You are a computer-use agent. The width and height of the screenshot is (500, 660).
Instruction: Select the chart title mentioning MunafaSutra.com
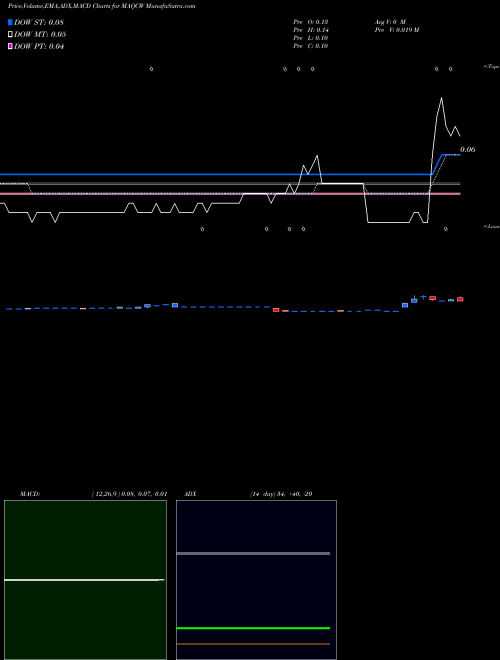(x=101, y=7)
